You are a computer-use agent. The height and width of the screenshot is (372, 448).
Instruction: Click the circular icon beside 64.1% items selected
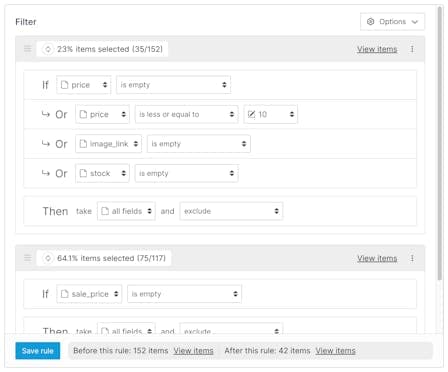click(48, 258)
